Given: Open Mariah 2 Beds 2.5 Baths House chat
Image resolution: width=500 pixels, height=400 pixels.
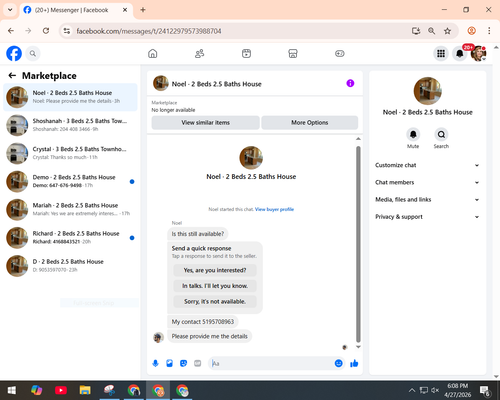Looking at the screenshot, I should (70, 210).
